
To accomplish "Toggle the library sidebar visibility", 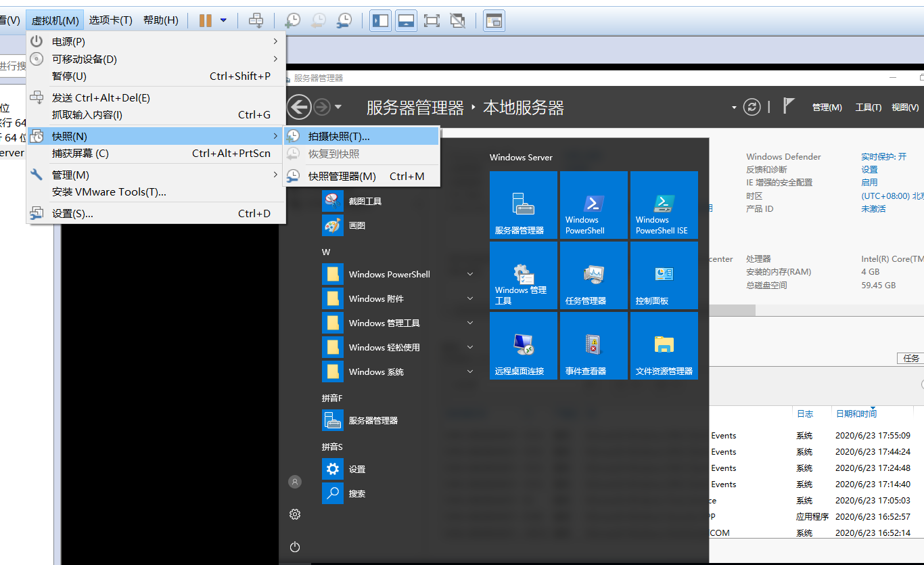I will [x=380, y=20].
